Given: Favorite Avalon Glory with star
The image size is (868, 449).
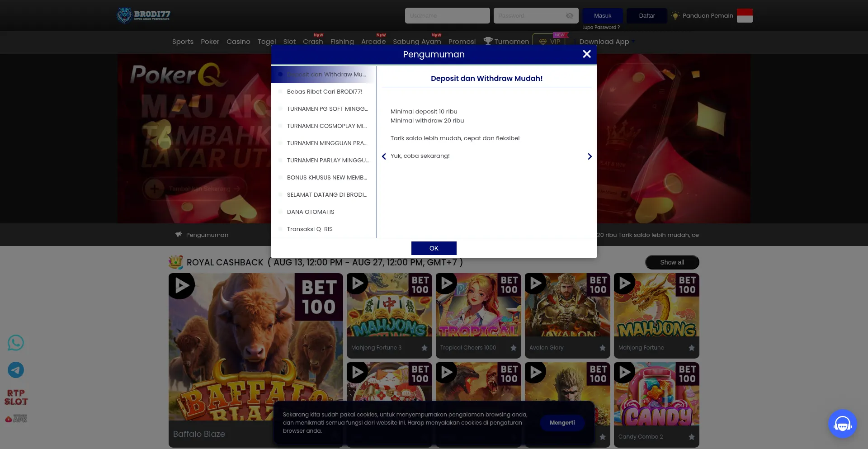Looking at the screenshot, I should click(602, 348).
